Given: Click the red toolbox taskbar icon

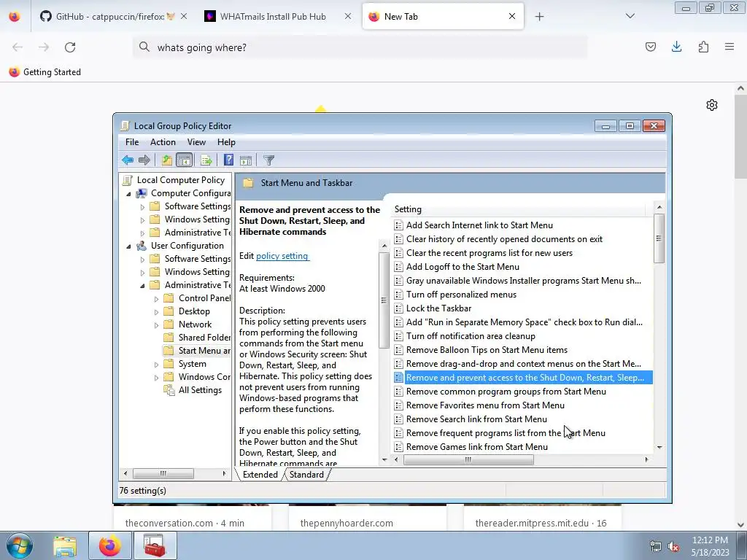Looking at the screenshot, I should pyautogui.click(x=155, y=546).
